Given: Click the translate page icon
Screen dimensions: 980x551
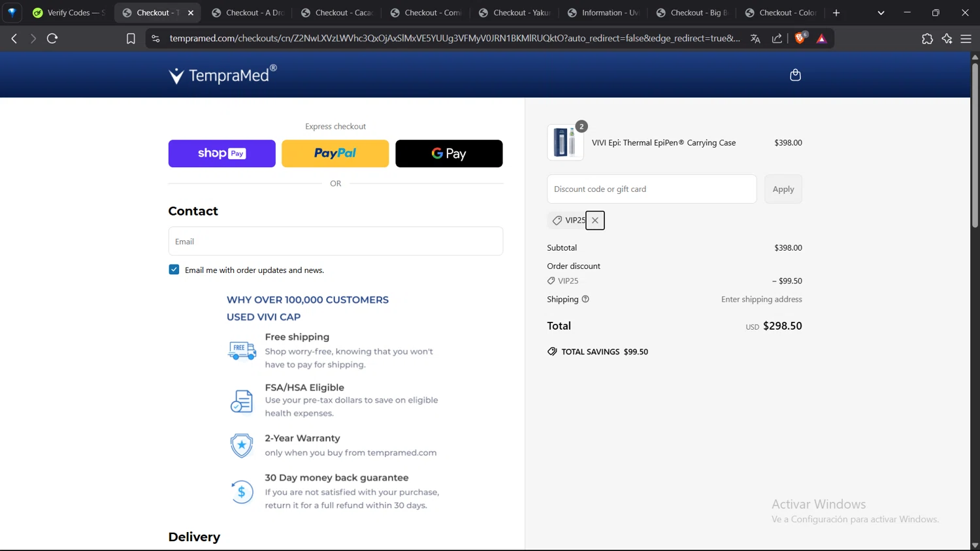Looking at the screenshot, I should 755,39.
